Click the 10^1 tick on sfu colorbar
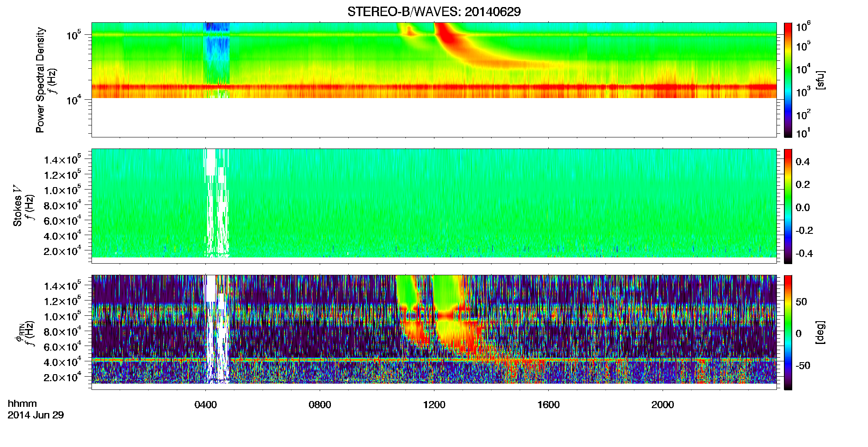 (x=803, y=133)
